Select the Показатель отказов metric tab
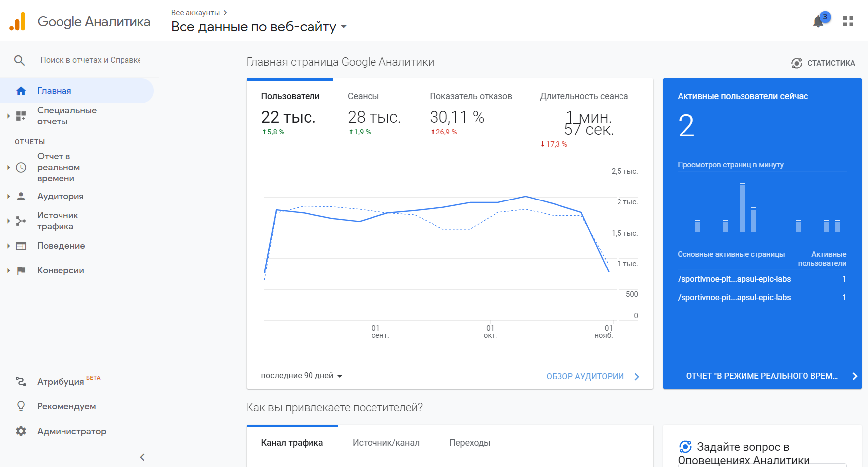Viewport: 868px width, 467px height. [x=471, y=96]
